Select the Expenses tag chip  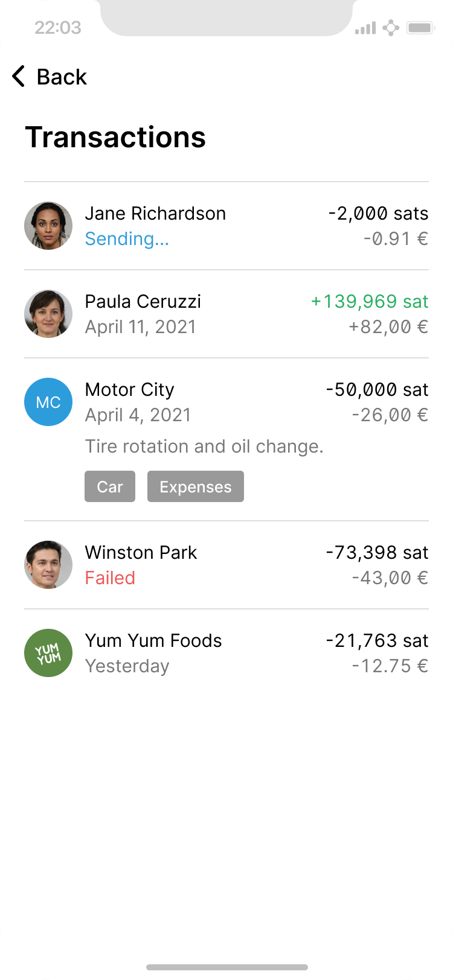tap(196, 487)
